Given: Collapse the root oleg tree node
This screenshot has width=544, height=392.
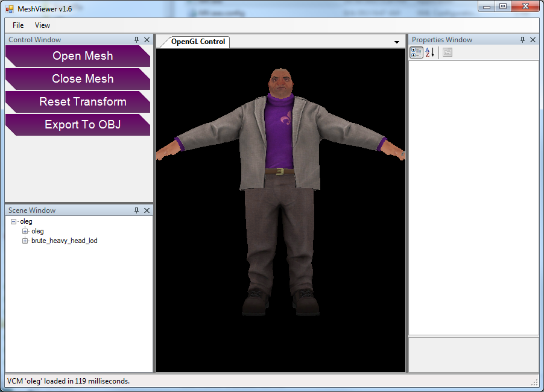Looking at the screenshot, I should coord(13,221).
